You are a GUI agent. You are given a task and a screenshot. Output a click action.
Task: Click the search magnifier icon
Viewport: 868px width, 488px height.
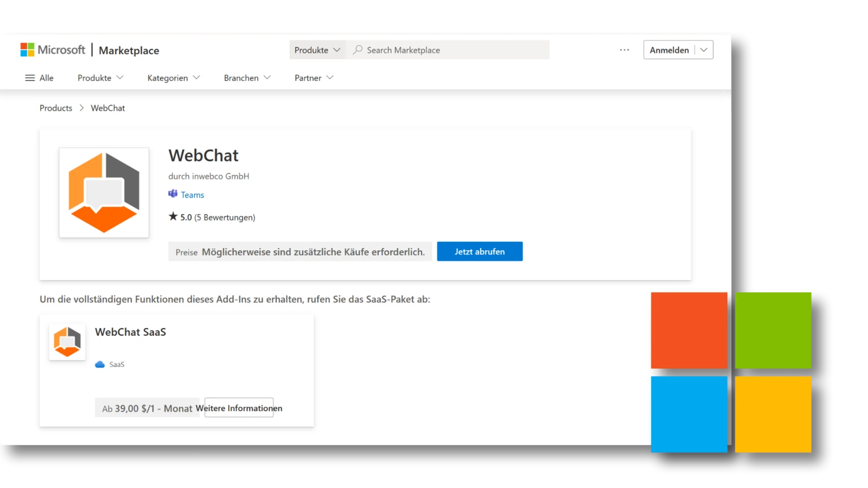point(357,50)
